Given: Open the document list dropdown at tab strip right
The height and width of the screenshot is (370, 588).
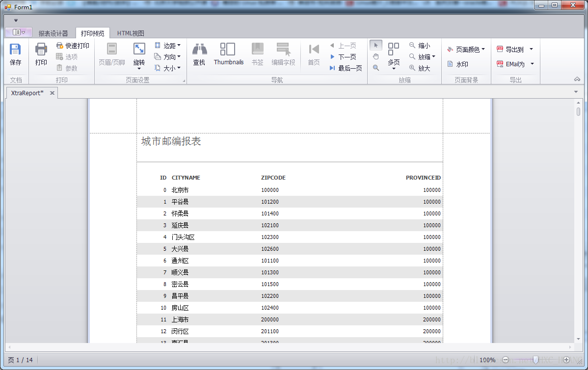Looking at the screenshot, I should 576,92.
